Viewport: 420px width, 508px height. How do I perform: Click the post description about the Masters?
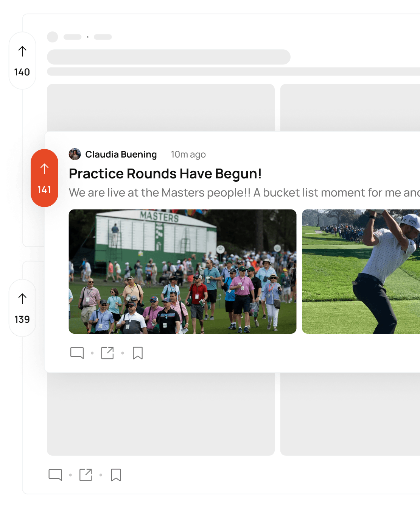[244, 193]
